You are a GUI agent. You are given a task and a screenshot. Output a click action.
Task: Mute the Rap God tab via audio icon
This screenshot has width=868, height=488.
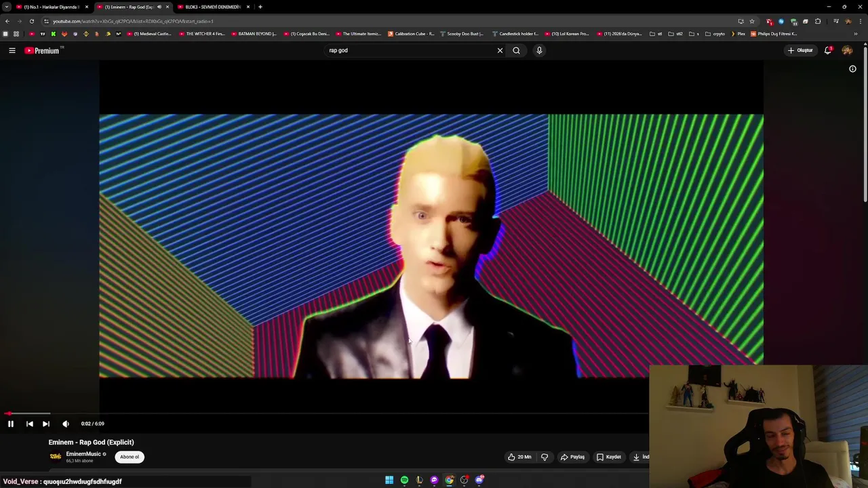pos(159,7)
